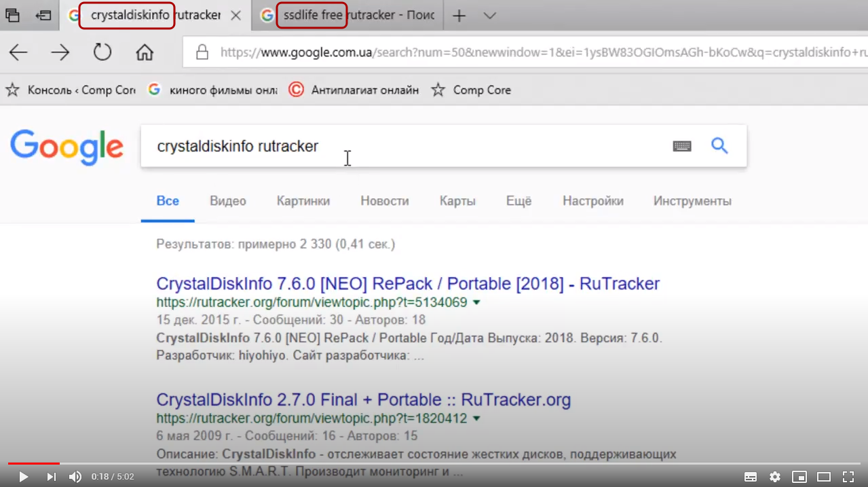Expand dropdown arrow beside first result URL
This screenshot has height=487, width=868.
coord(476,303)
